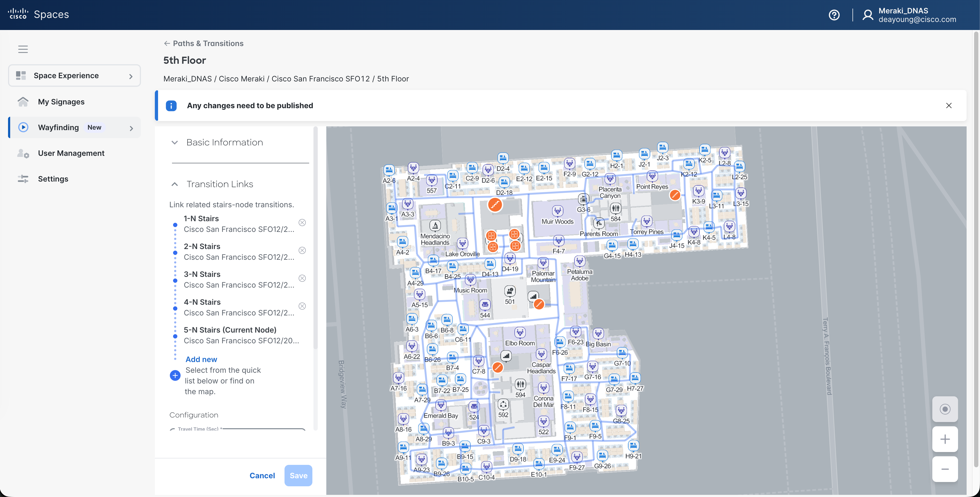Zoom out on the floor map

tap(945, 469)
